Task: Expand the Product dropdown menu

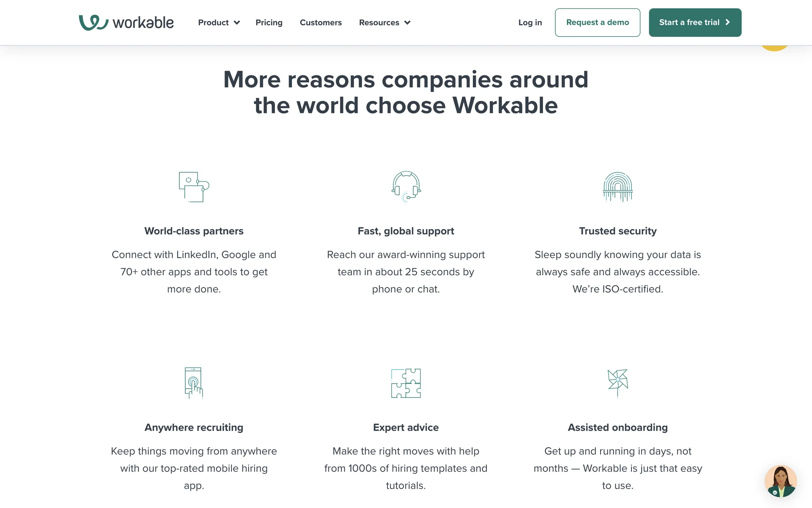Action: [214, 22]
